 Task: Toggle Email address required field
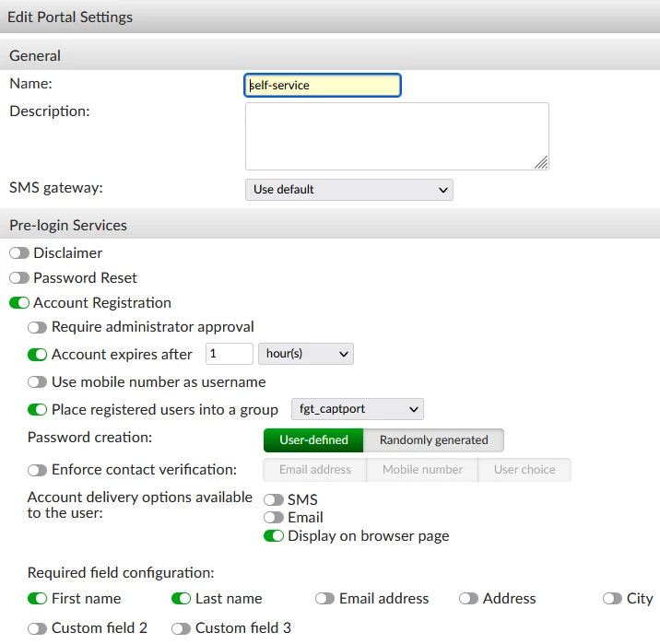325,599
